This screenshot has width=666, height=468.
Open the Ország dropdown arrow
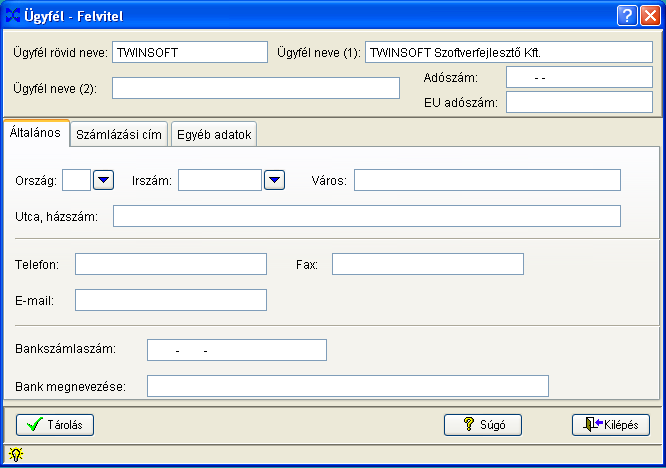click(103, 180)
